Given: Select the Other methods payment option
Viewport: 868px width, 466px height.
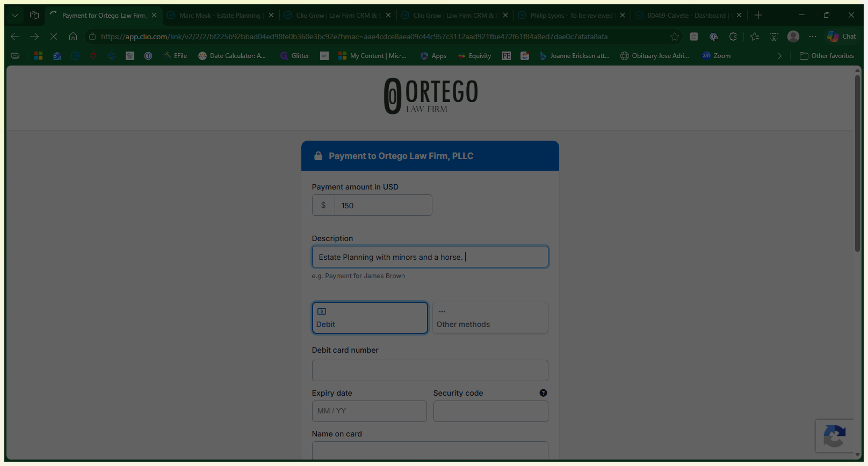Looking at the screenshot, I should 490,318.
